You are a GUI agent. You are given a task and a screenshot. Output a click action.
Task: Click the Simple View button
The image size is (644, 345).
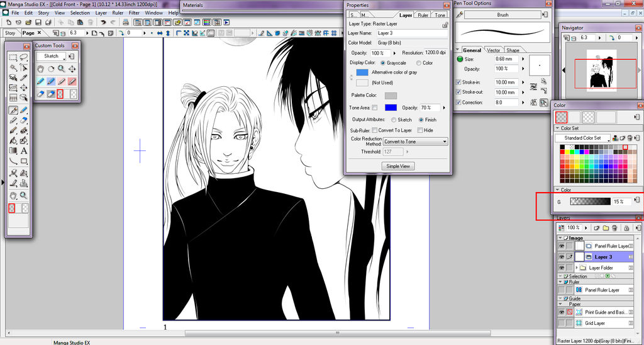click(397, 166)
